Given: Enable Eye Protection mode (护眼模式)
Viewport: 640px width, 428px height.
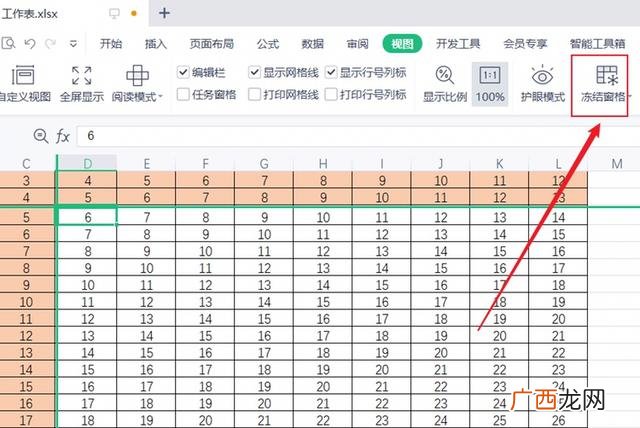Looking at the screenshot, I should point(542,84).
